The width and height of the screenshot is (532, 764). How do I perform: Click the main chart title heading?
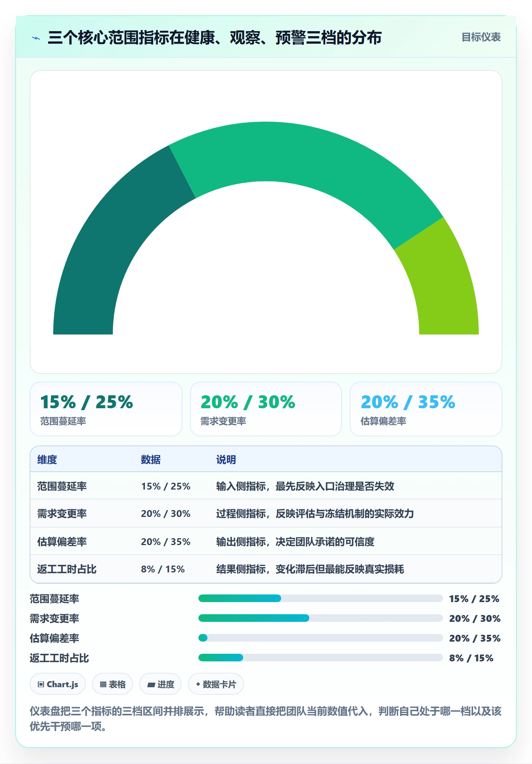coord(215,38)
